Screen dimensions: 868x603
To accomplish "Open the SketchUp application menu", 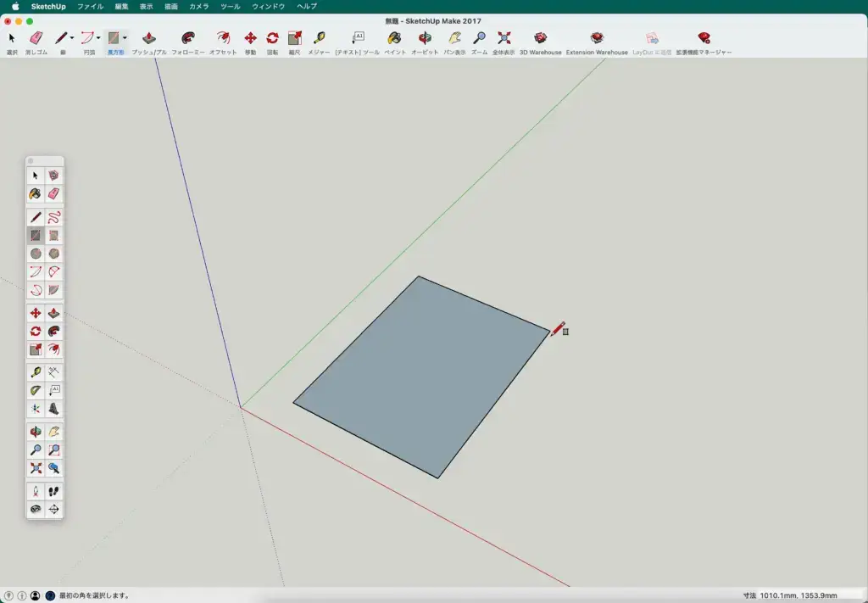I will pos(48,7).
